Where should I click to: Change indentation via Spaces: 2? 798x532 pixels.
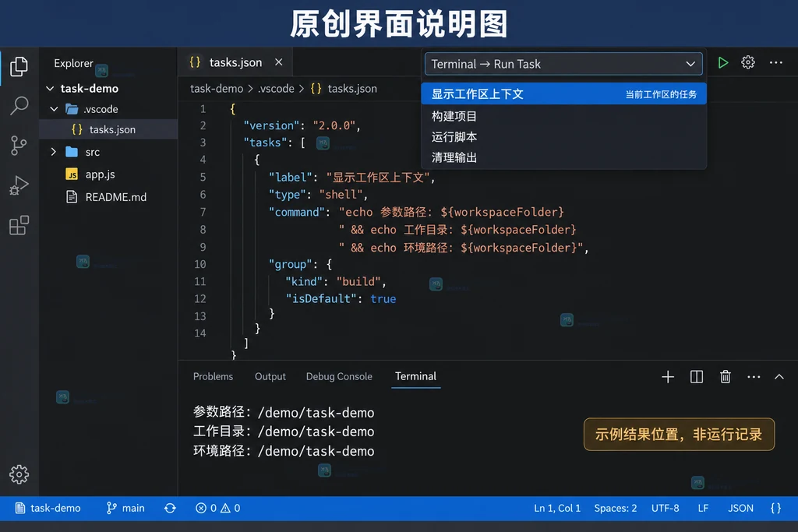coord(616,508)
